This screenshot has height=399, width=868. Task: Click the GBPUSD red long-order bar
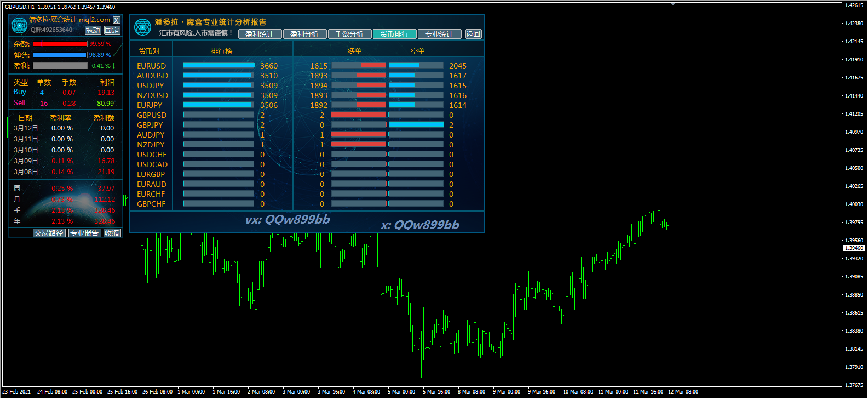tap(359, 115)
